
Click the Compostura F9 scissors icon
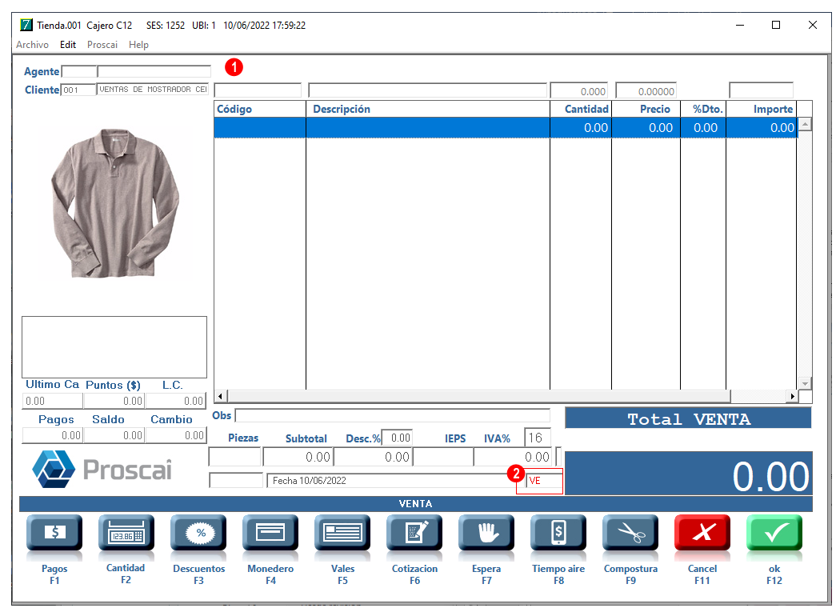click(630, 533)
